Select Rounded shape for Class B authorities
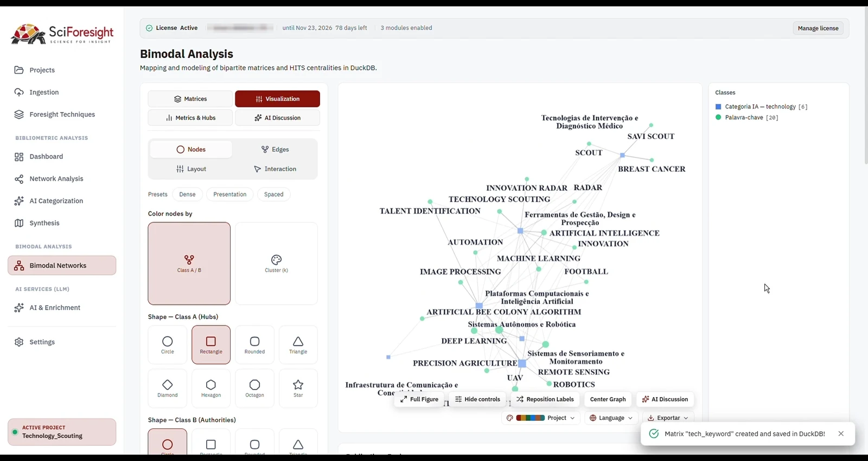The width and height of the screenshot is (868, 461). (x=255, y=443)
